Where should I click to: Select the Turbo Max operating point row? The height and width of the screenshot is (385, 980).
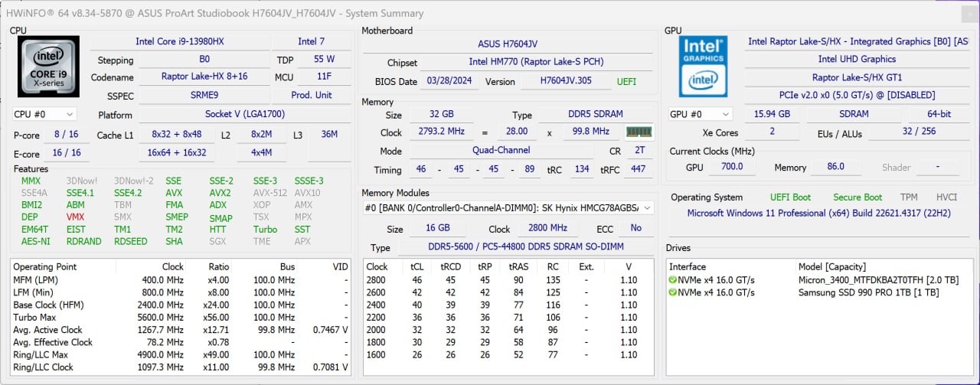[x=181, y=317]
